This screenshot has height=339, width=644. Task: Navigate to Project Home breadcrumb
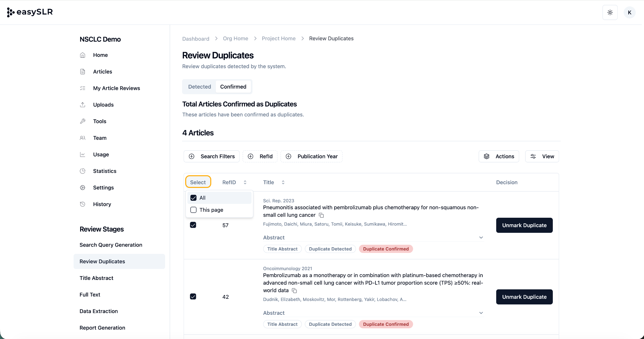278,38
